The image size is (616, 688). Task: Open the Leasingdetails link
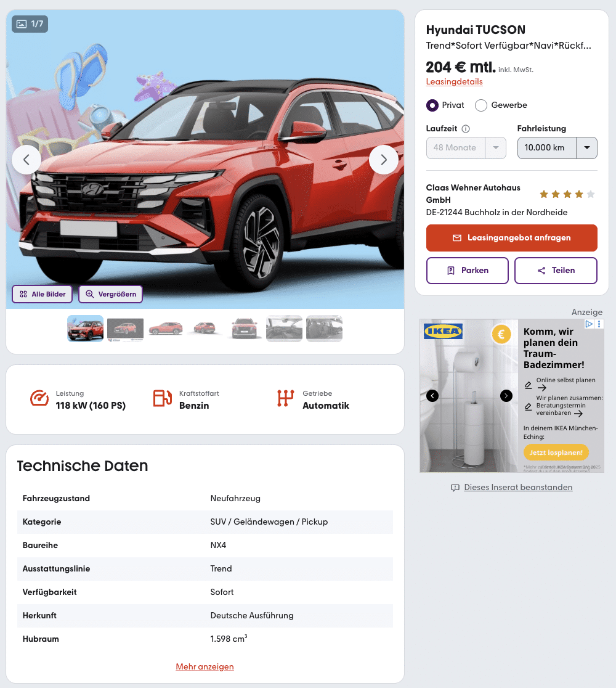[x=454, y=81]
